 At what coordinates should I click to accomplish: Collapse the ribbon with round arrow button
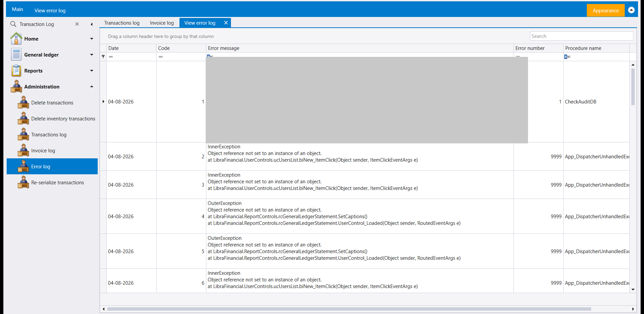click(x=631, y=10)
